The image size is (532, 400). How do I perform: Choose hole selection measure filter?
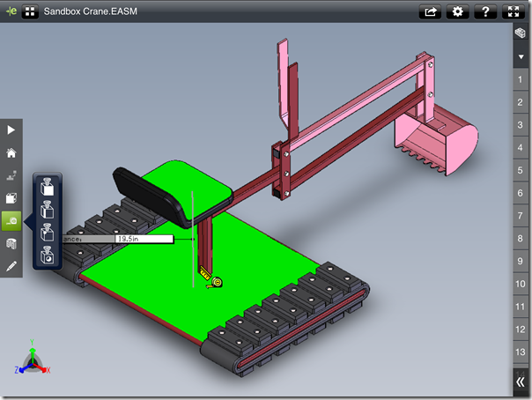pyautogui.click(x=48, y=255)
